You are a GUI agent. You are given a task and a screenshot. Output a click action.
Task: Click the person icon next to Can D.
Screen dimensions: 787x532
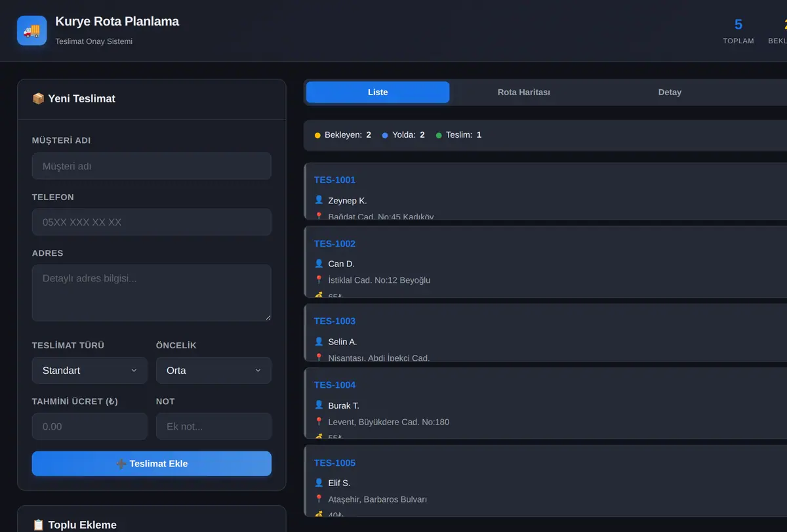pyautogui.click(x=319, y=264)
